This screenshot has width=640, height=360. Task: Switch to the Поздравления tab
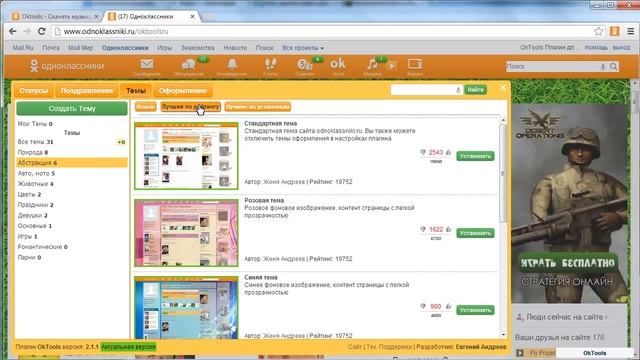point(87,91)
